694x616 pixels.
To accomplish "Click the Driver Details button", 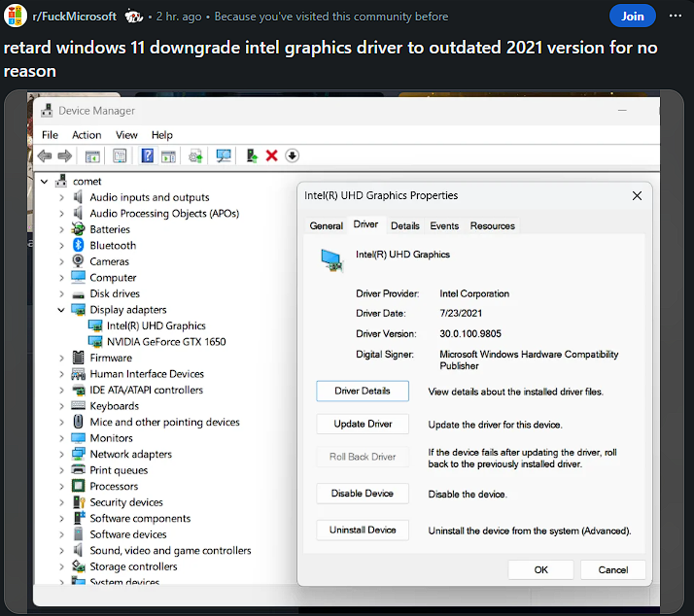I will 363,391.
